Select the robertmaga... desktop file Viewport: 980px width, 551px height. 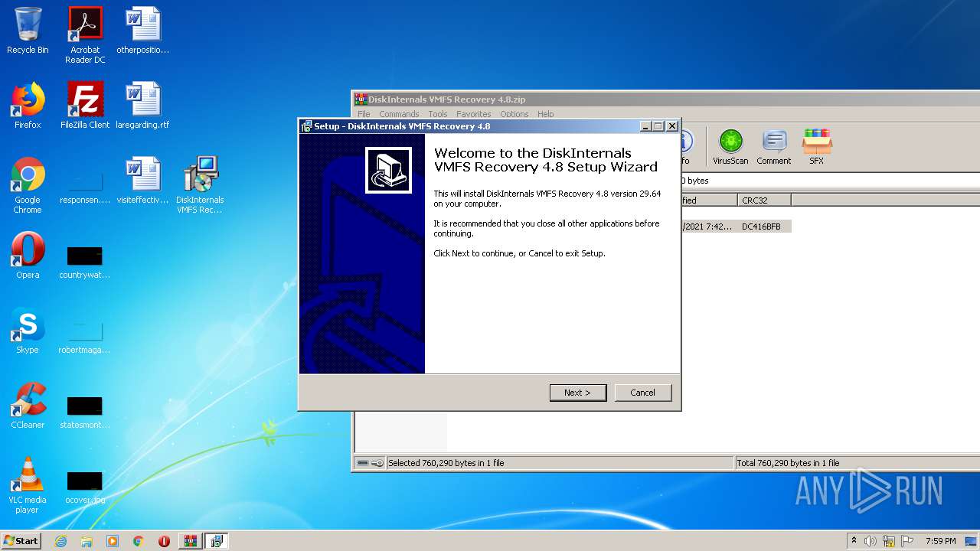[x=85, y=337]
